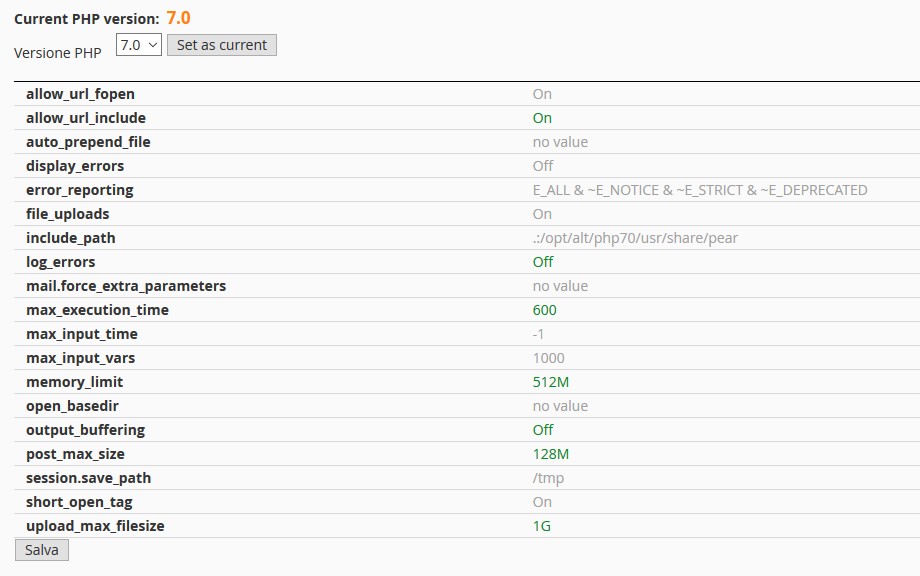Disable file_uploads setting
The image size is (920, 576).
tap(542, 213)
